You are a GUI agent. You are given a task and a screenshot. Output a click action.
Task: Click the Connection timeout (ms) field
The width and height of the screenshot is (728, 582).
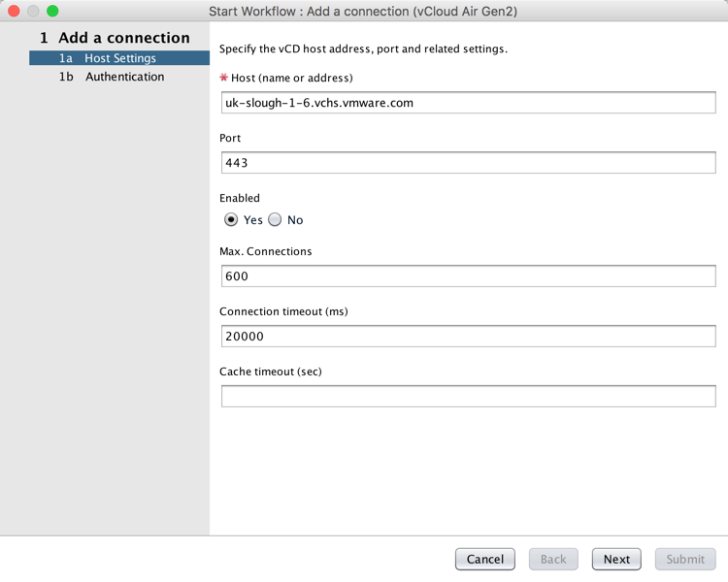click(x=468, y=336)
